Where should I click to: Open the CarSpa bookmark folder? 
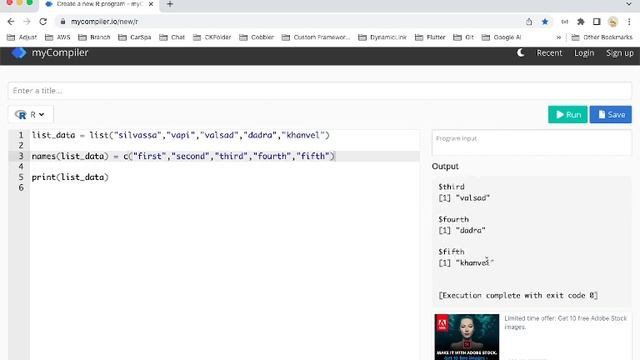pyautogui.click(x=135, y=37)
